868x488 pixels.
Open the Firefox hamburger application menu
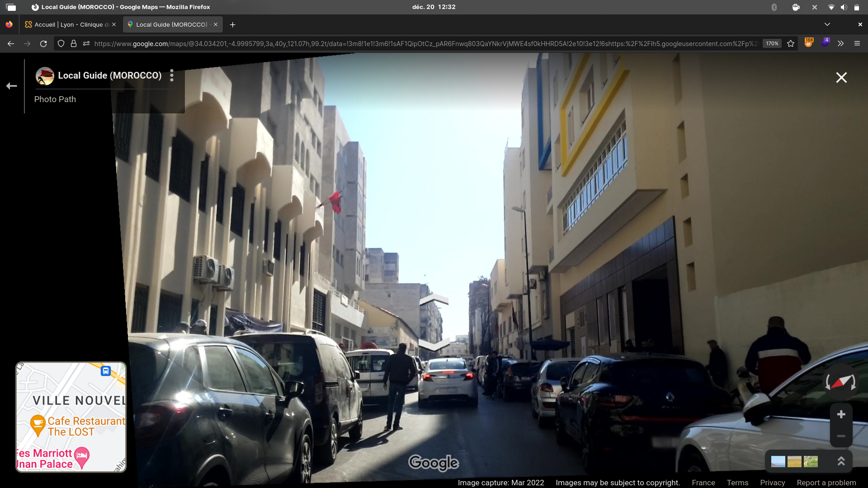[857, 43]
